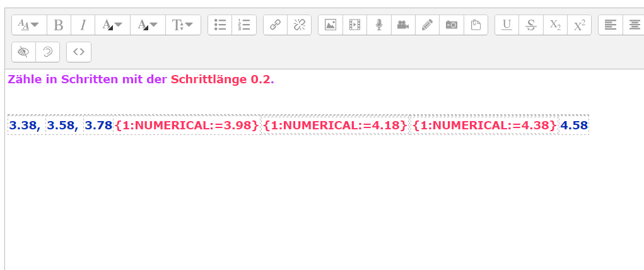Create a bulleted unordered list
Screen dimensions: 644x270
[x=220, y=25]
